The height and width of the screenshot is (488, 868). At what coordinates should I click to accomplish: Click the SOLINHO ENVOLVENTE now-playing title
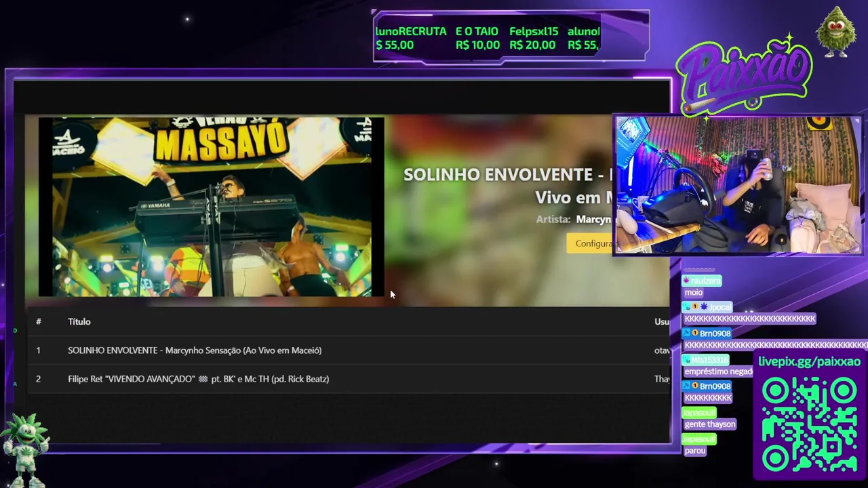pyautogui.click(x=508, y=186)
